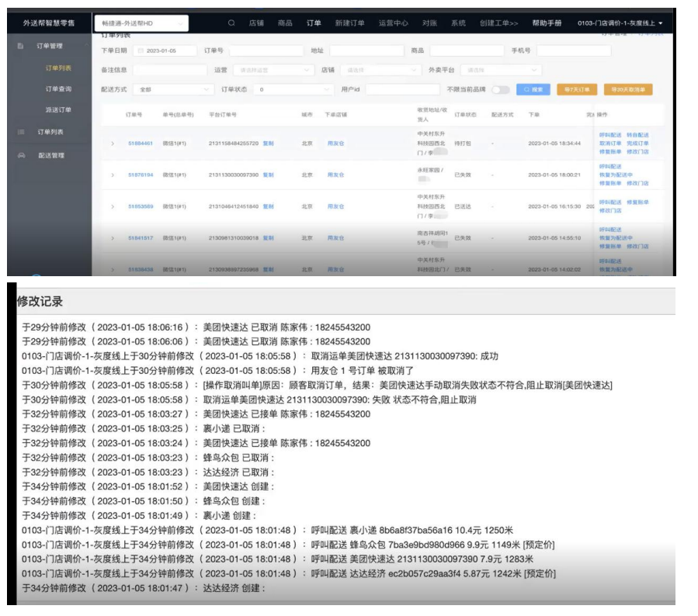Click 用友仓 link in order 51884461 row
This screenshot has height=616, width=698.
tap(335, 144)
